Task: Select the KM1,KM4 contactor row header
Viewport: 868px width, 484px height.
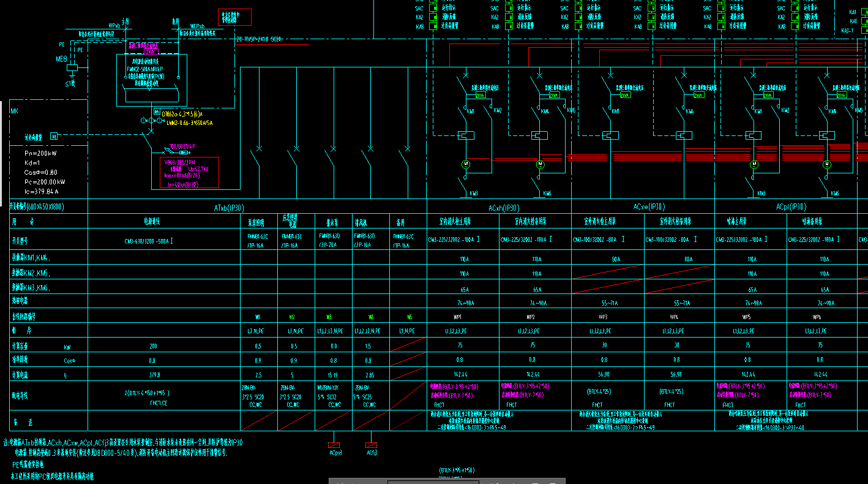Action: coord(30,257)
